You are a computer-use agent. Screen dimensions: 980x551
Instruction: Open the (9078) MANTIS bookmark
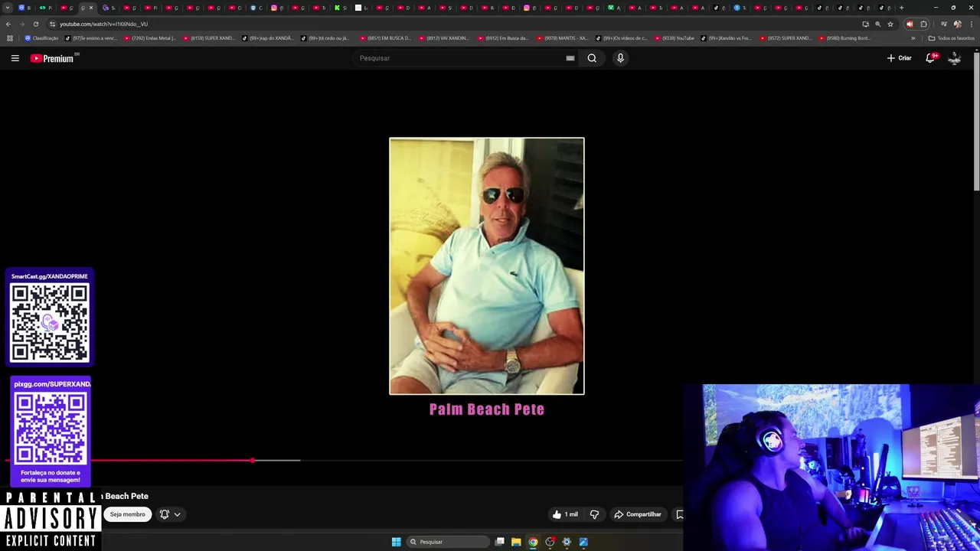tap(563, 38)
